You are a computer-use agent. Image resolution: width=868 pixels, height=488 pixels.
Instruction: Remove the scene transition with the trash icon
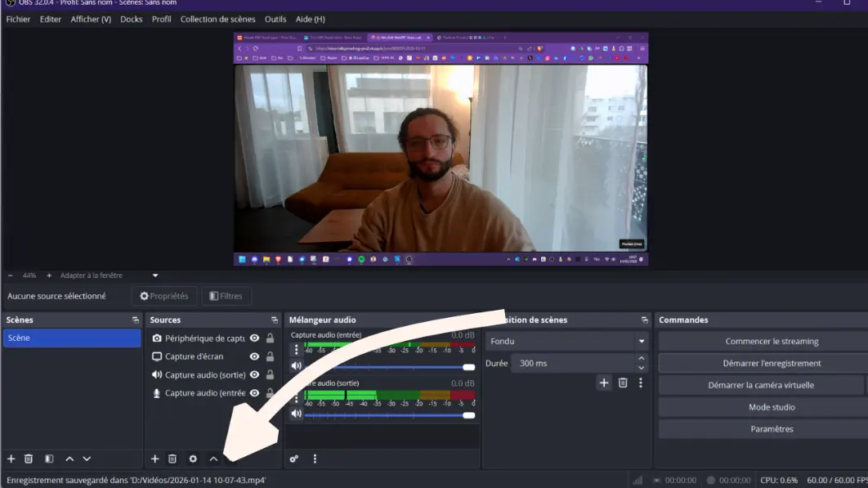[623, 383]
